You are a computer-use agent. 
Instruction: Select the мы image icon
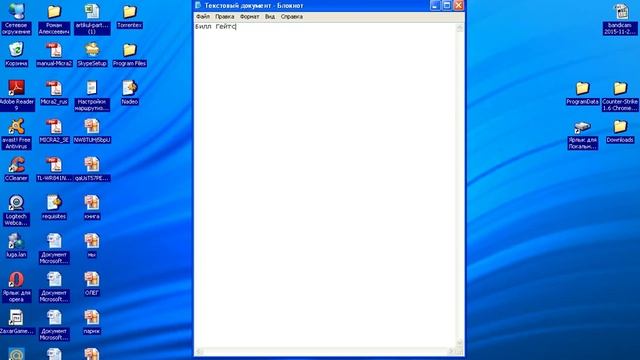click(x=92, y=245)
